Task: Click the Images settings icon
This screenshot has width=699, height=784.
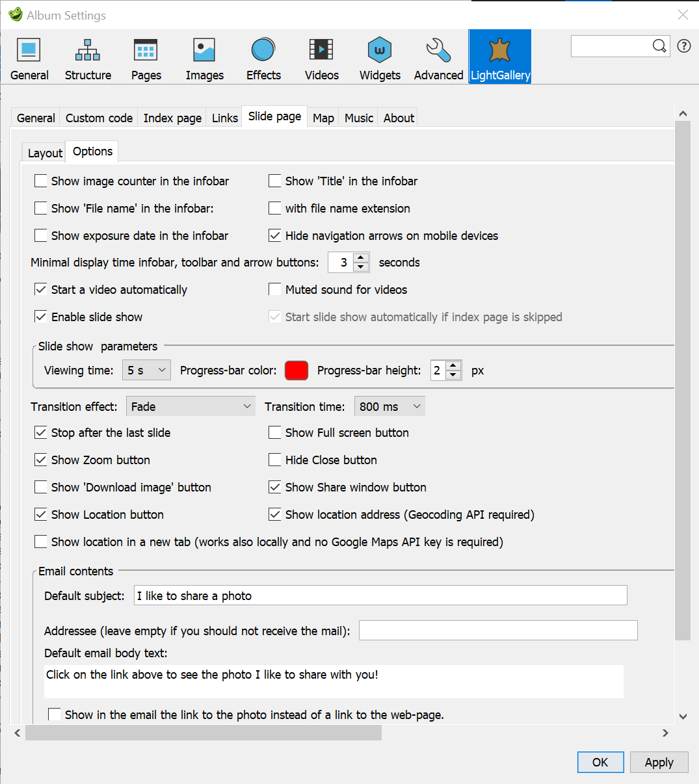Action: tap(204, 57)
